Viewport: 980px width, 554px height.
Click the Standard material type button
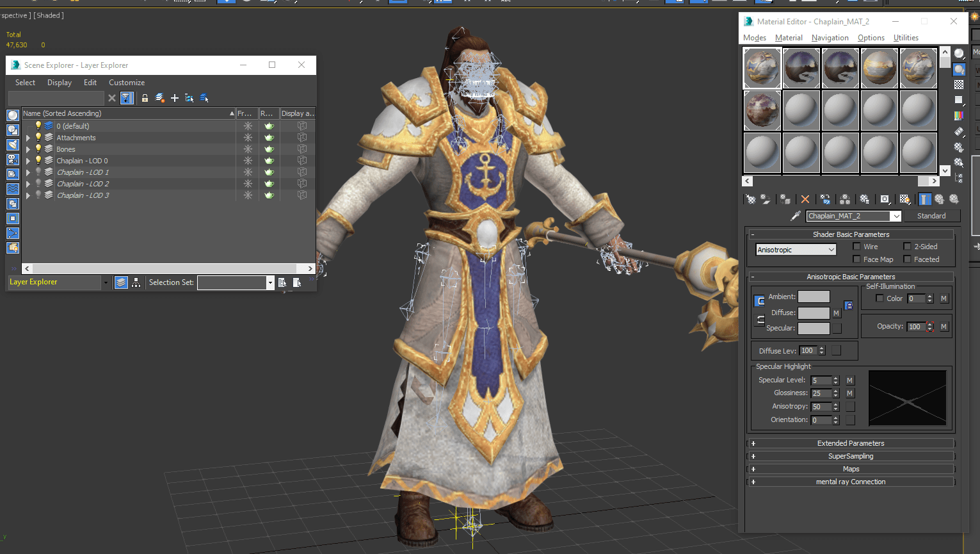point(931,216)
